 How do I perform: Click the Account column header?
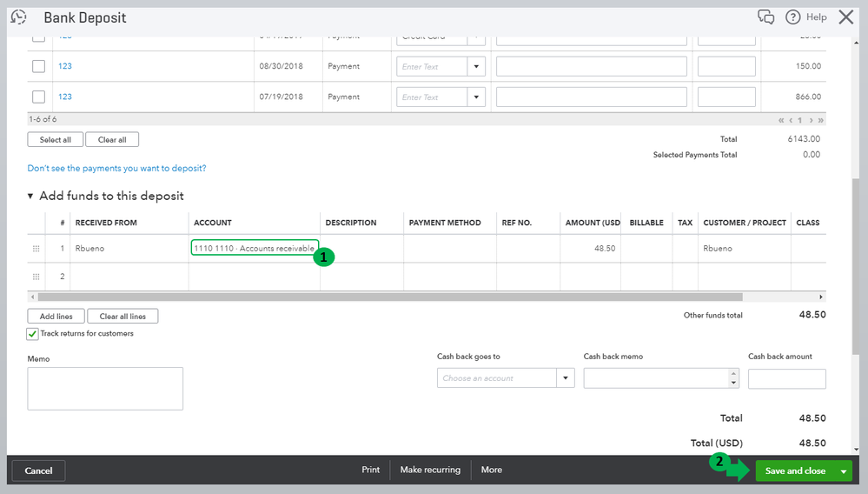click(213, 223)
